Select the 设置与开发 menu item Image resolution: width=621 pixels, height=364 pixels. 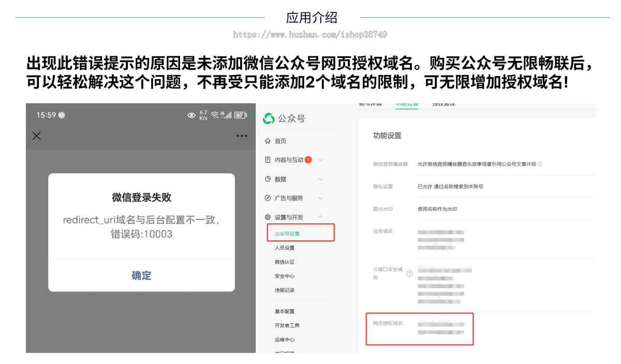pyautogui.click(x=289, y=217)
